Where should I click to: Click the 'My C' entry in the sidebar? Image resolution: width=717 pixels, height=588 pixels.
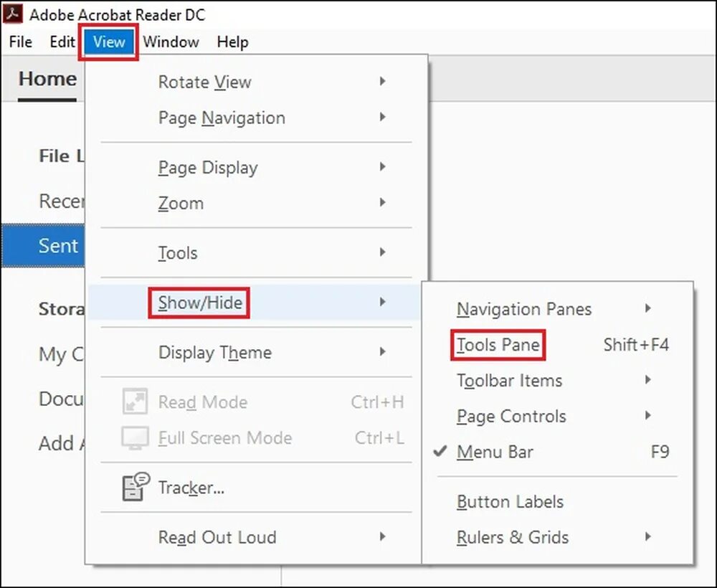click(62, 354)
